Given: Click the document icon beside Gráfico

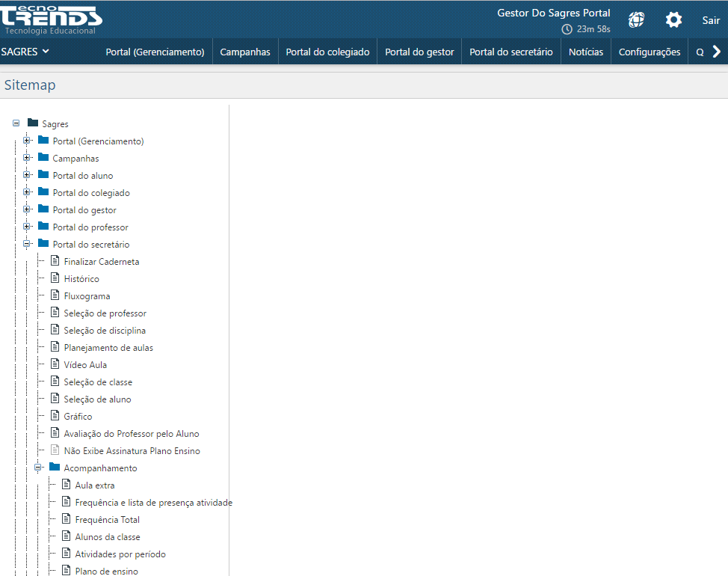Looking at the screenshot, I should pos(55,416).
